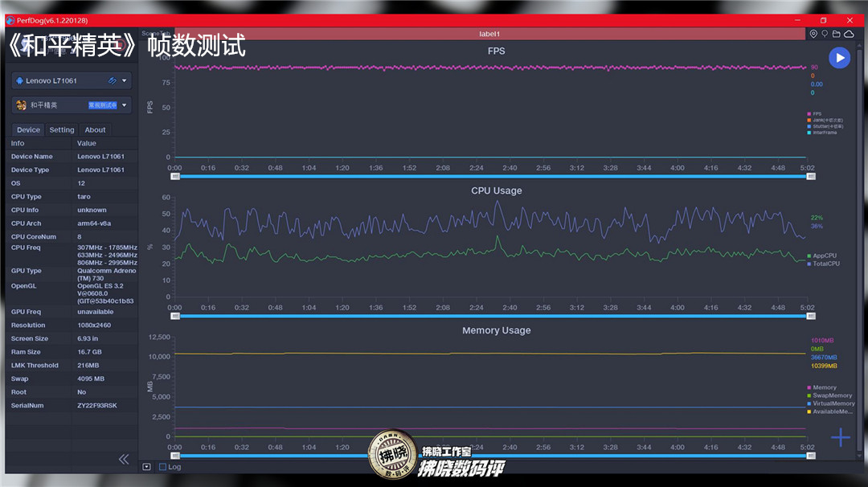Screen dimensions: 868x487
Task: Toggle the Jank legend entry
Action: tap(825, 120)
